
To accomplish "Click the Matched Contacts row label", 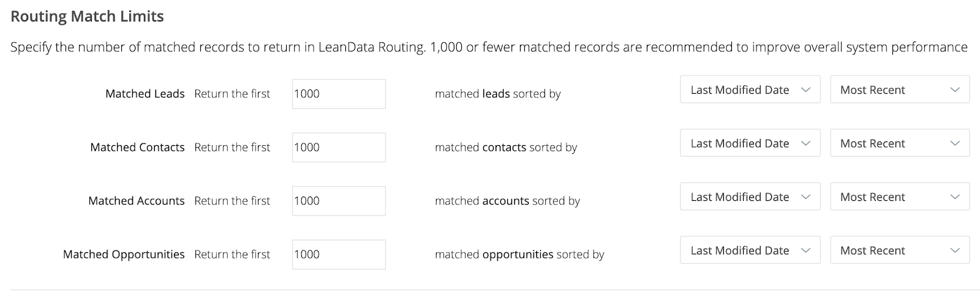I will (x=137, y=147).
